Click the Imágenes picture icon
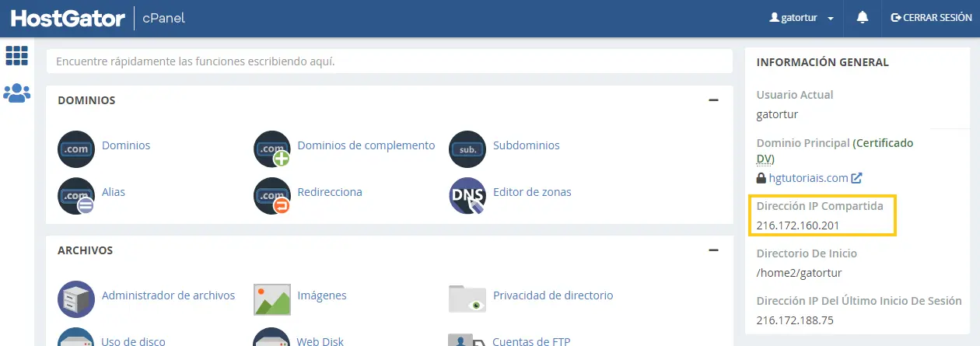 click(x=272, y=299)
